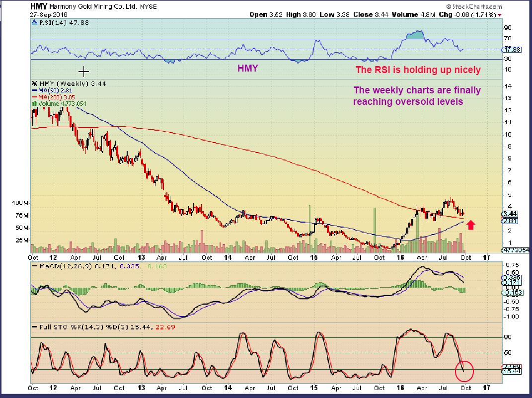Click the 4773054 volume tag on right axis

click(x=516, y=250)
